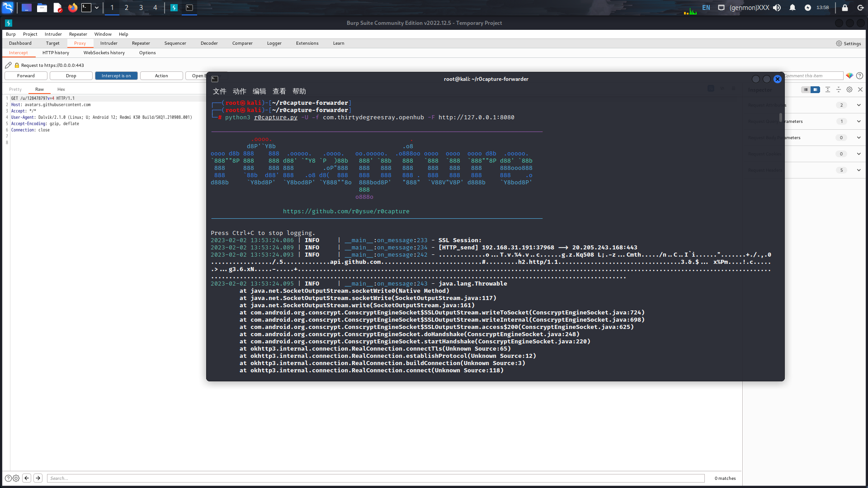The image size is (868, 488).
Task: Collapse all Inspector sections
Action: 839,89
